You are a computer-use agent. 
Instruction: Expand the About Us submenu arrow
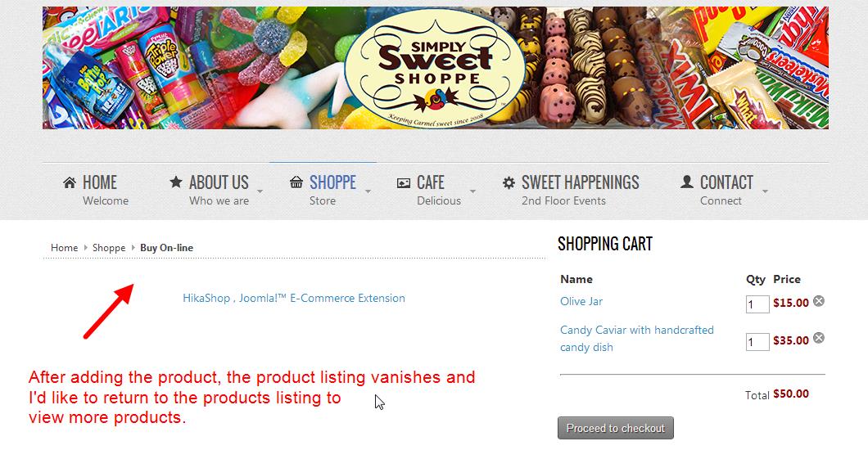point(260,191)
